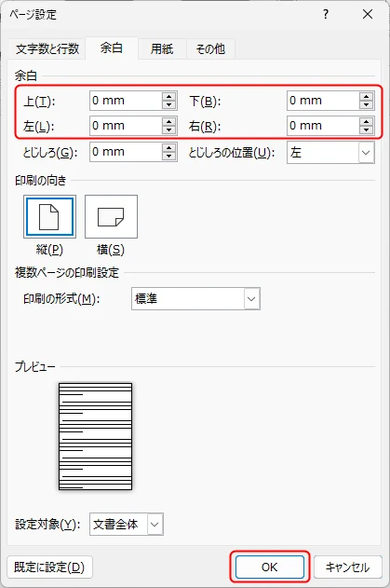Click the 下(B) margin input field
Image resolution: width=390 pixels, height=588 pixels.
[x=323, y=101]
